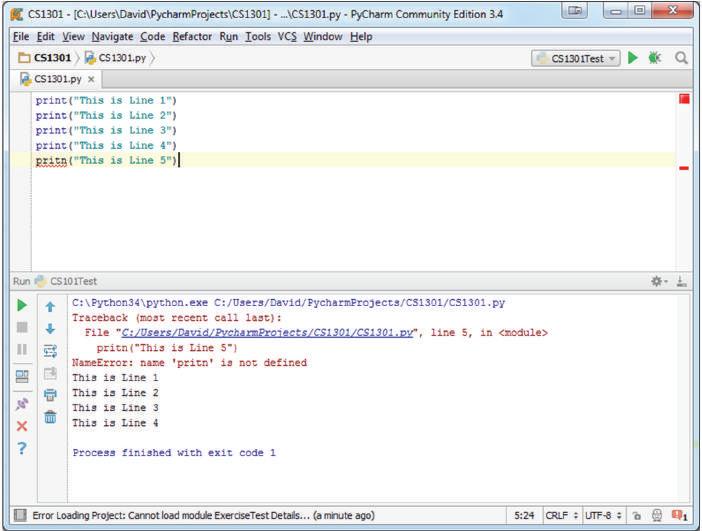Open Search Everywhere magnifier icon
This screenshot has width=702, height=531.
point(681,58)
